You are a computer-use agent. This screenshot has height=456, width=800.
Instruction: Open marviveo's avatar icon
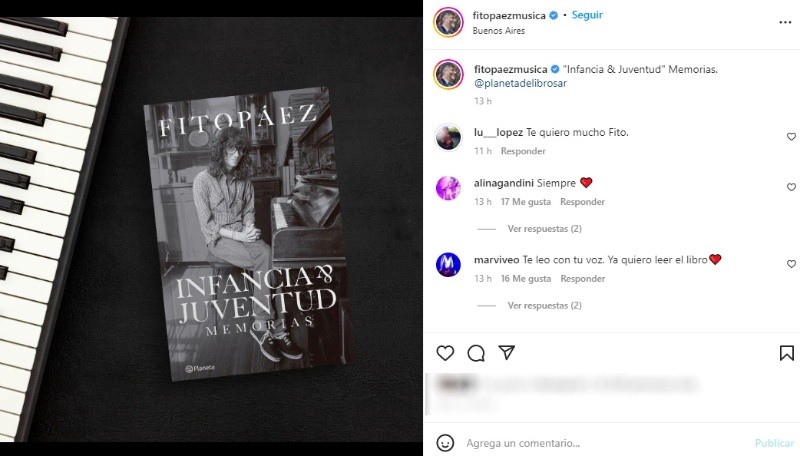pos(448,264)
